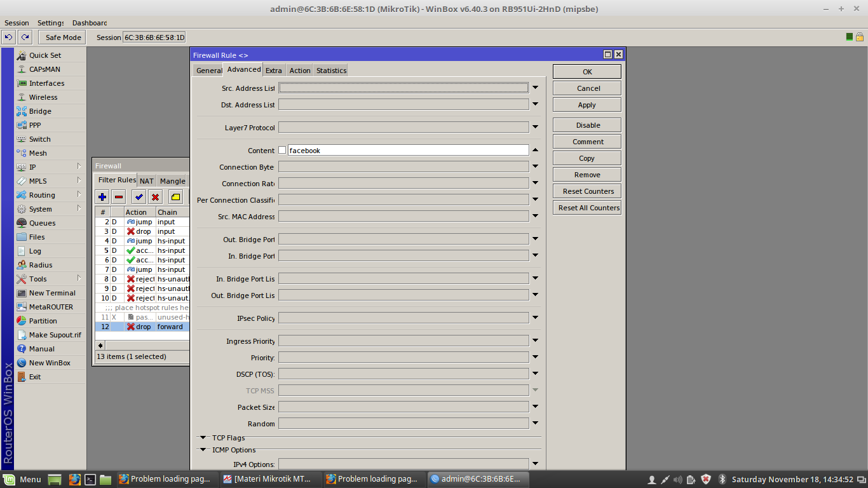Click the Cancel button

587,88
